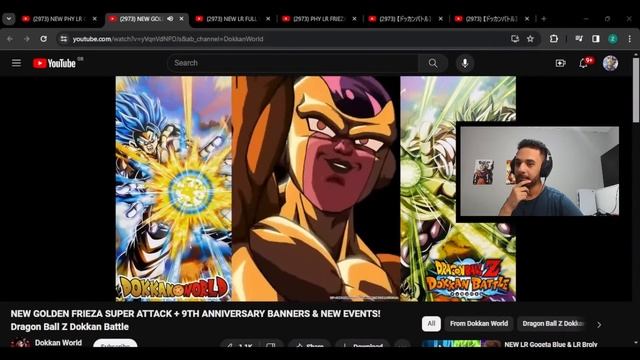Switch to PHY LR FRIEZA tab
The width and height of the screenshot is (640, 360).
(x=318, y=19)
